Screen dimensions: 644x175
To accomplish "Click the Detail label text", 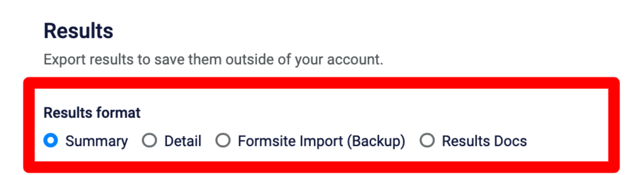I will click(x=183, y=141).
